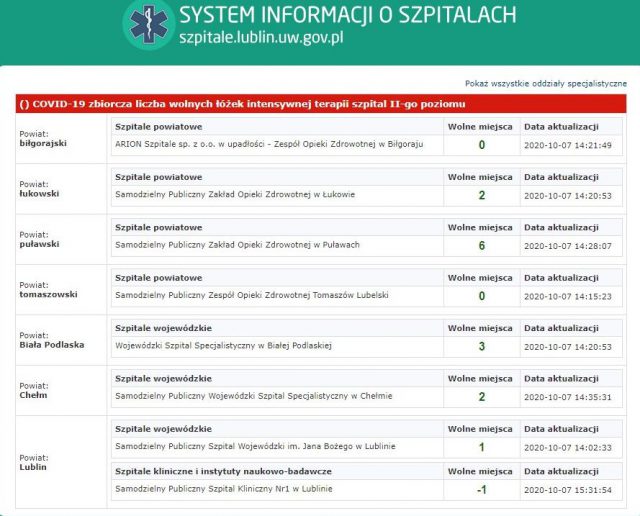Click 'SYSTEM INFORMACJI O SZPITALACH' title
This screenshot has width=640, height=516.
348,15
